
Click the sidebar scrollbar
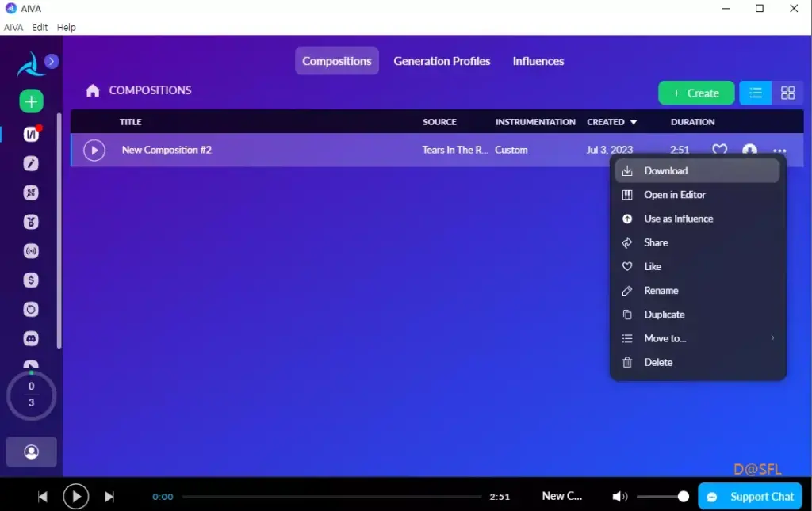pos(59,231)
